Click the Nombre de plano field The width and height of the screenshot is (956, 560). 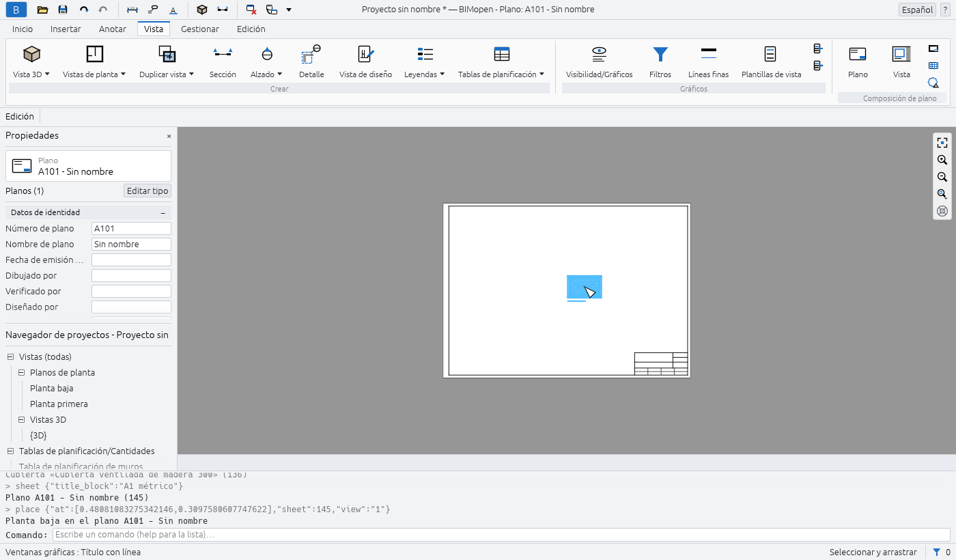click(x=131, y=244)
